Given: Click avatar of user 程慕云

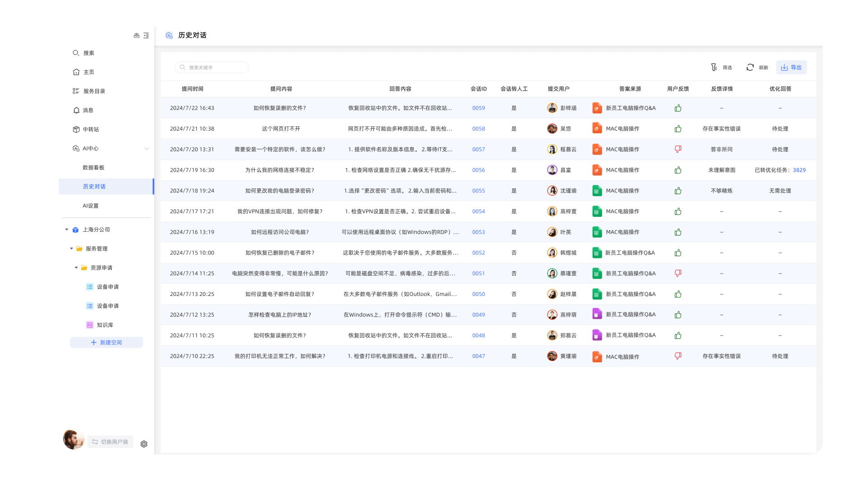Looking at the screenshot, I should (x=552, y=149).
